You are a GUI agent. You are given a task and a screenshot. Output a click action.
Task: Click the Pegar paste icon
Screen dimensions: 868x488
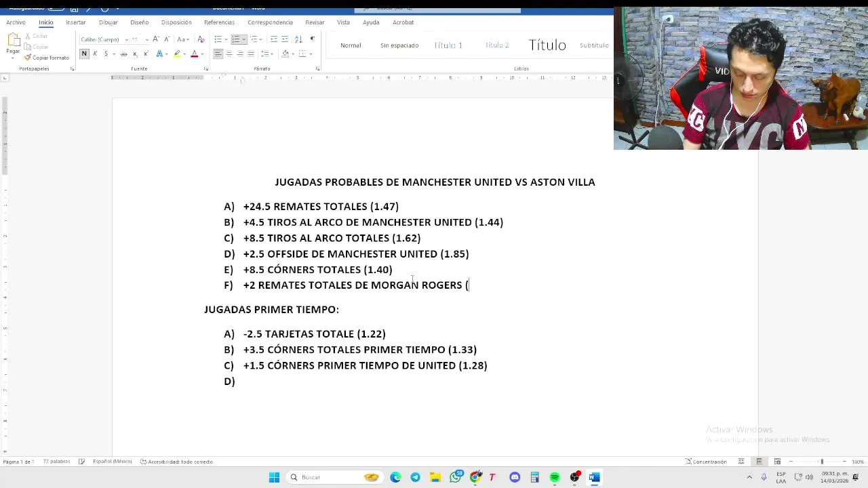pyautogui.click(x=13, y=41)
